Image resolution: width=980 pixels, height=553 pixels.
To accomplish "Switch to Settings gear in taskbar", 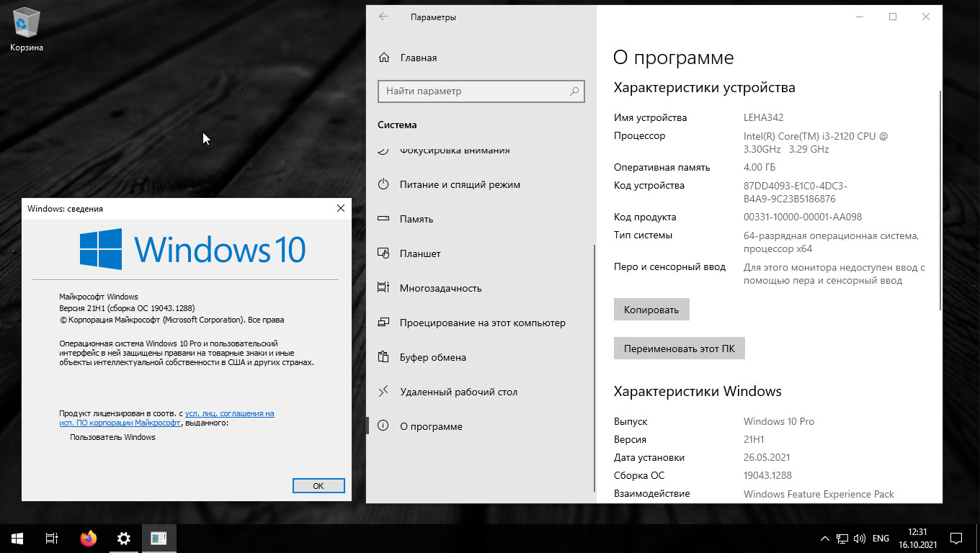I will pyautogui.click(x=124, y=538).
